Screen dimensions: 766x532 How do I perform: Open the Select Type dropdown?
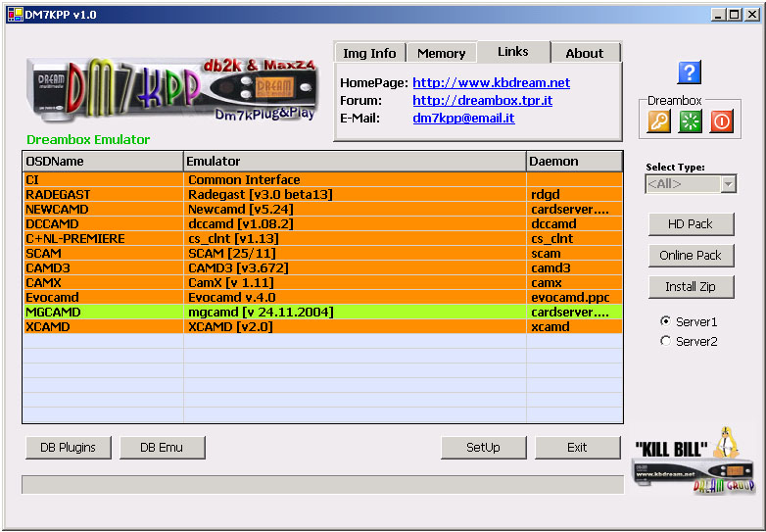[729, 184]
